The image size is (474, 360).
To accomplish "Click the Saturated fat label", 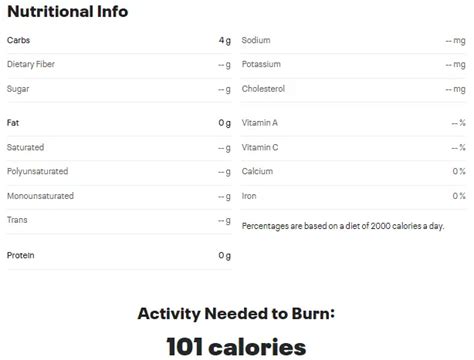I will (x=25, y=147).
